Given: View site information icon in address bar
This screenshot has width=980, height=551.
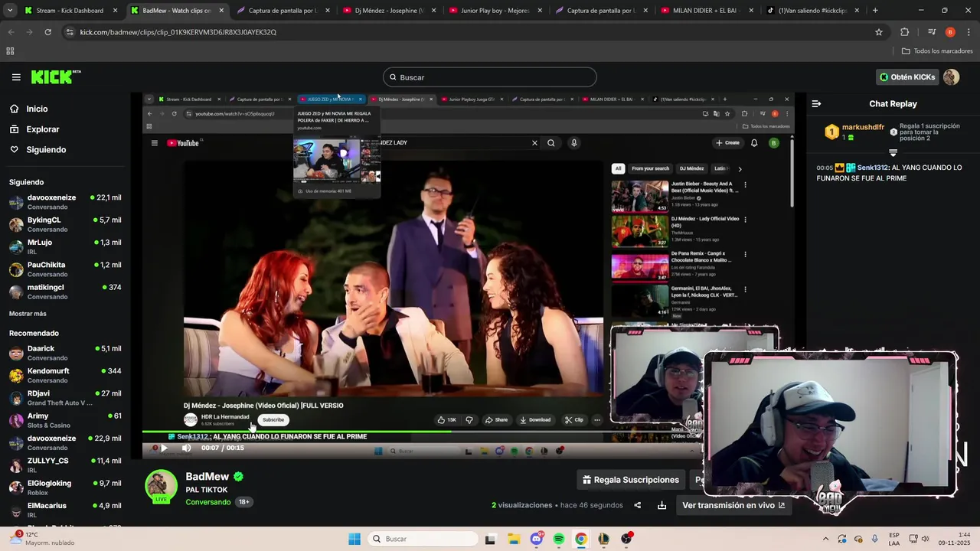Looking at the screenshot, I should (70, 32).
